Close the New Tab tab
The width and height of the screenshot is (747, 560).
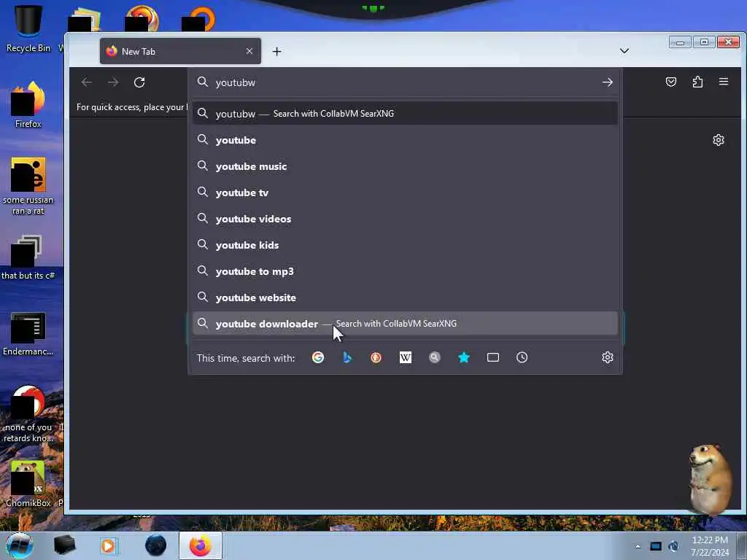pos(249,51)
